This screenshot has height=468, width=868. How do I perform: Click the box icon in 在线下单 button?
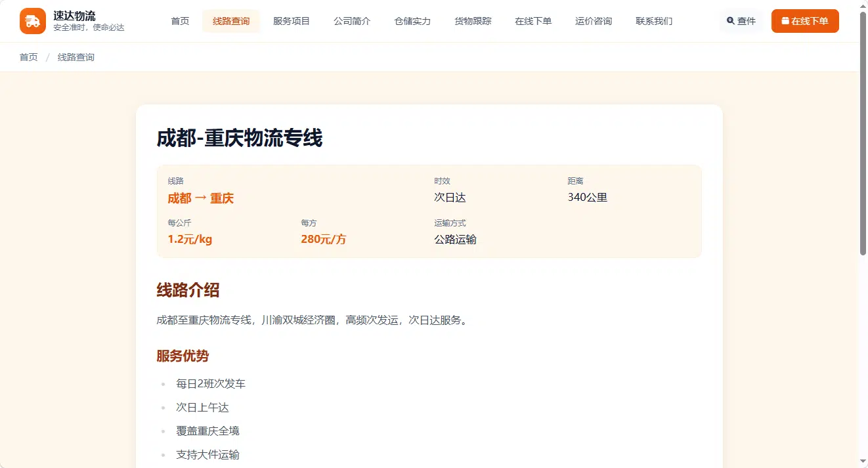point(785,21)
